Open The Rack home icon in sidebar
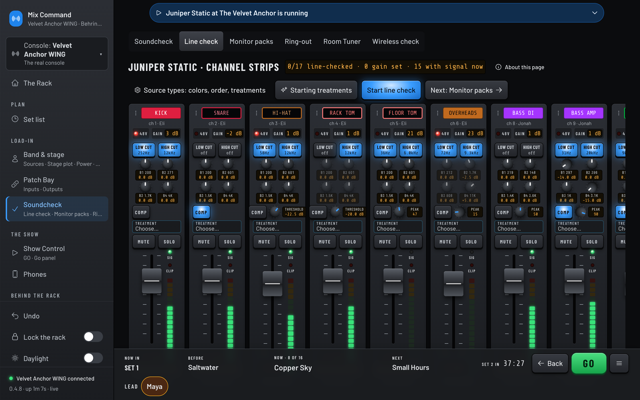640x400 pixels. tap(15, 83)
